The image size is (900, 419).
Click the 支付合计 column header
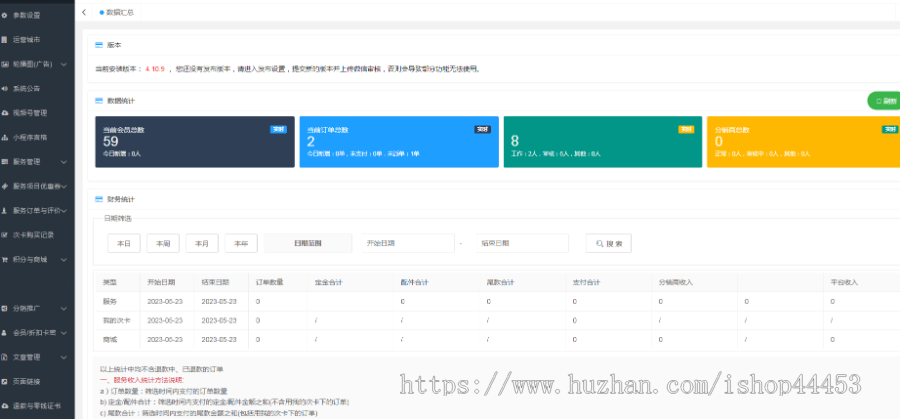587,282
